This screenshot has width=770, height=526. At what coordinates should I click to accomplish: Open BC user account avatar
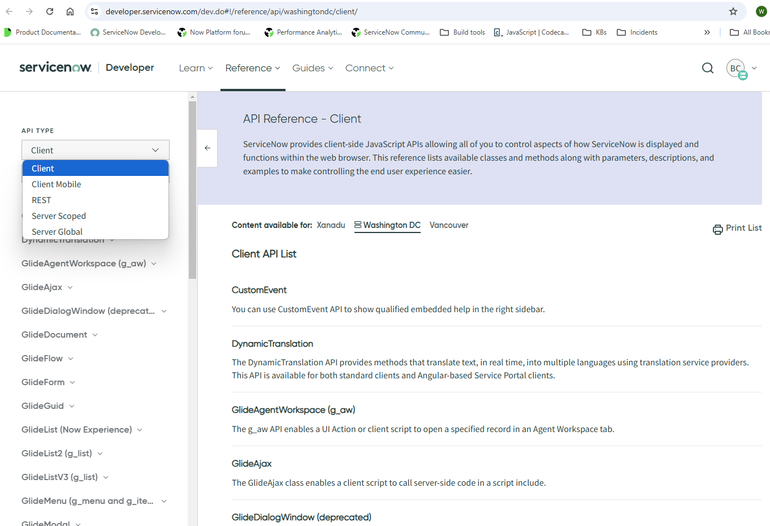click(x=736, y=68)
